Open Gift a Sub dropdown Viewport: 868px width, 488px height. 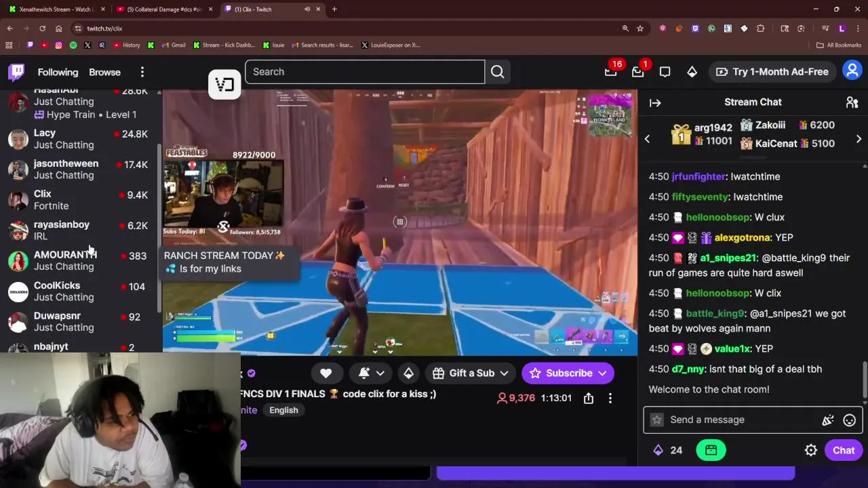coord(472,373)
